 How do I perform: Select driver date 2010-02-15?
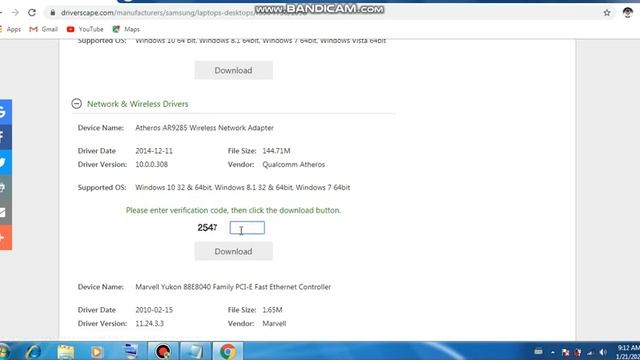pos(154,310)
